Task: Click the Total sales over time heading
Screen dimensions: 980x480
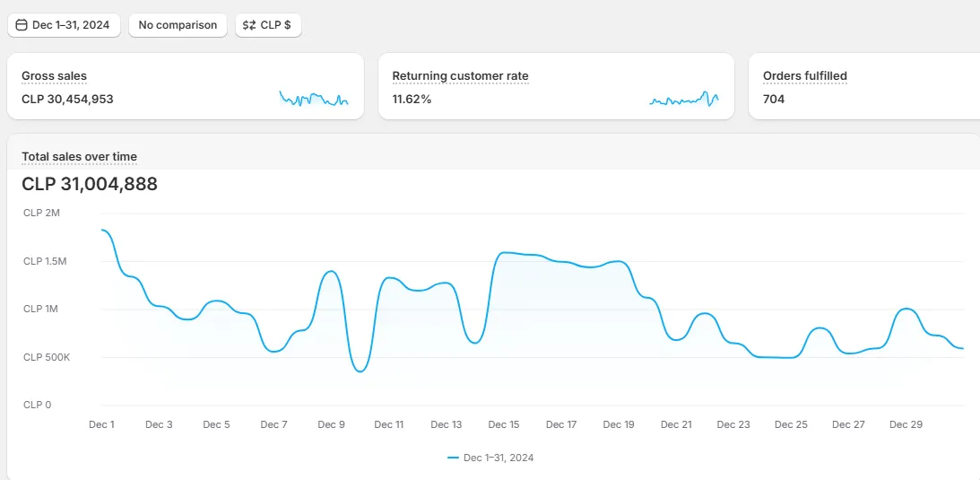Action: coord(79,157)
